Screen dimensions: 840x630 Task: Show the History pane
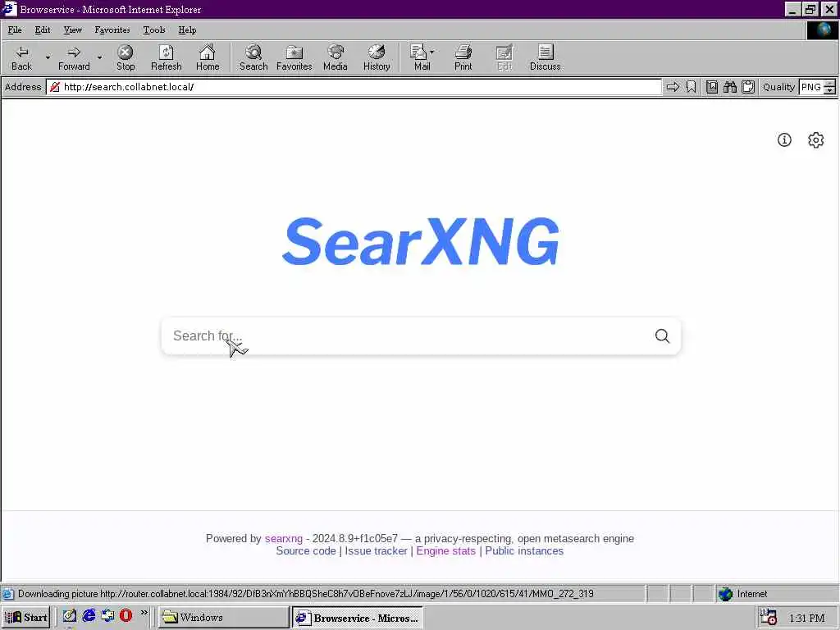[377, 58]
